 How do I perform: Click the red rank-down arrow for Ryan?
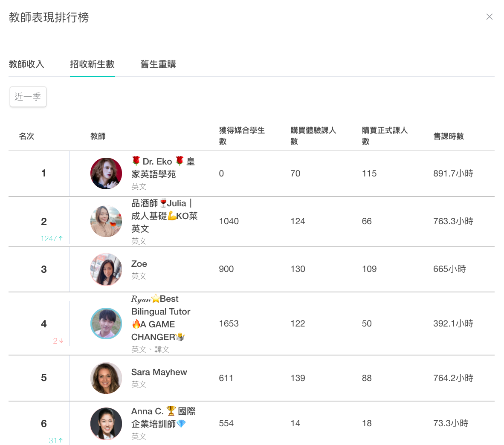(x=58, y=341)
